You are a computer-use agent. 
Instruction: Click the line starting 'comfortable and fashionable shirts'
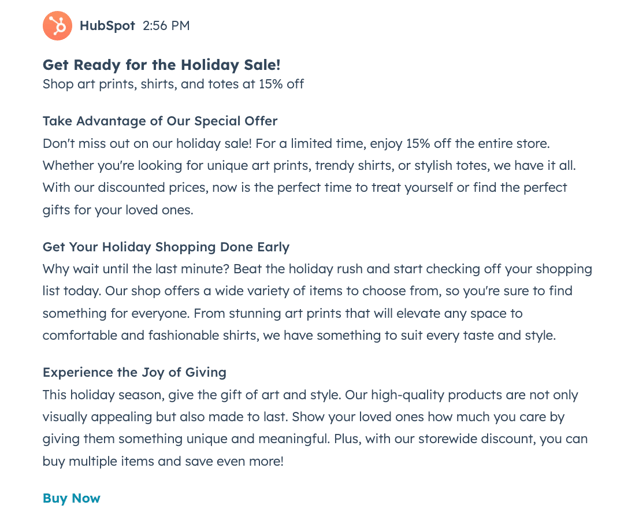point(298,335)
